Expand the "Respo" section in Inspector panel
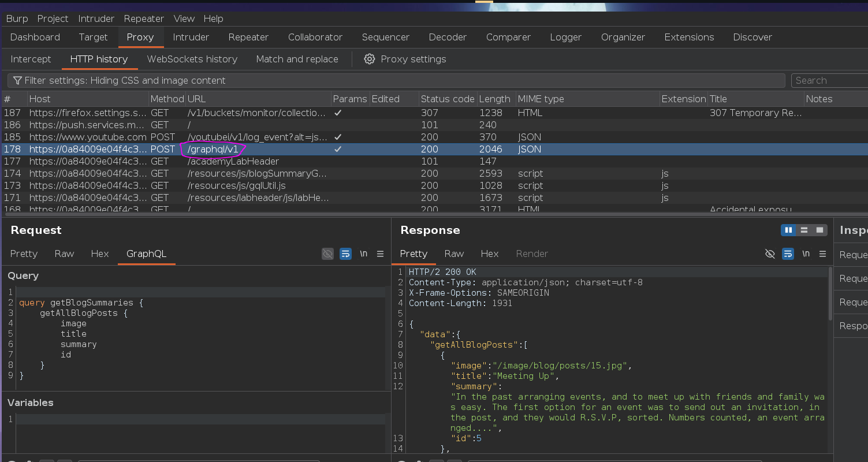 tap(852, 326)
